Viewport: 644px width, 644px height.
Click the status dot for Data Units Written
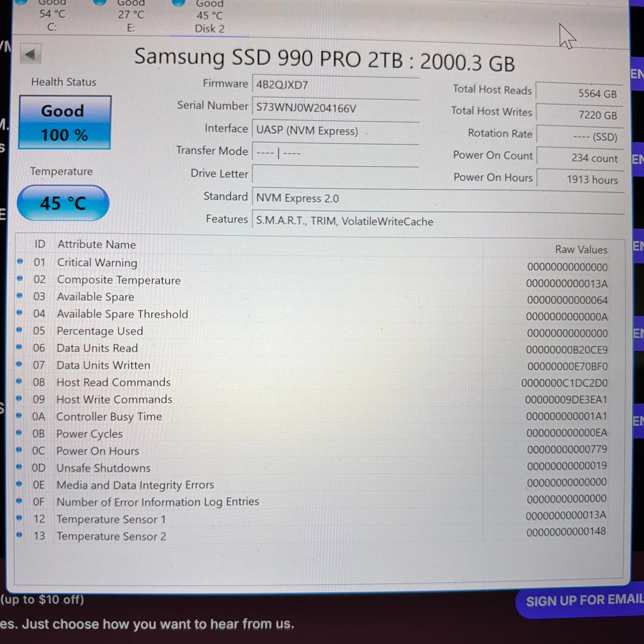[x=19, y=364]
